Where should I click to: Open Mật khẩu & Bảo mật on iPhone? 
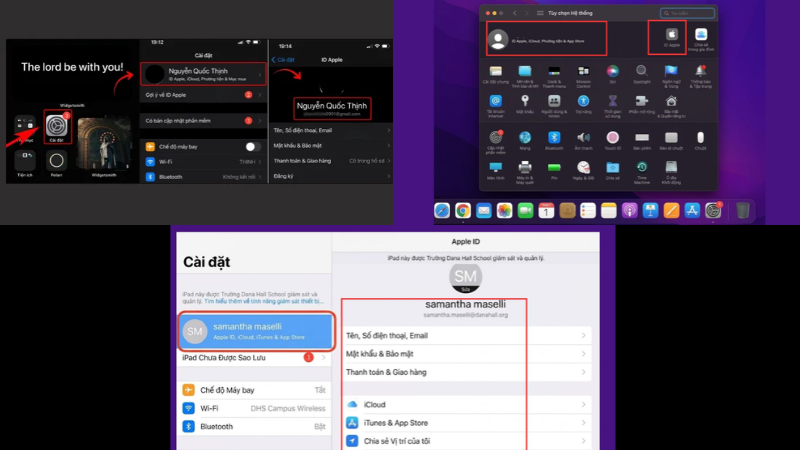pyautogui.click(x=331, y=145)
